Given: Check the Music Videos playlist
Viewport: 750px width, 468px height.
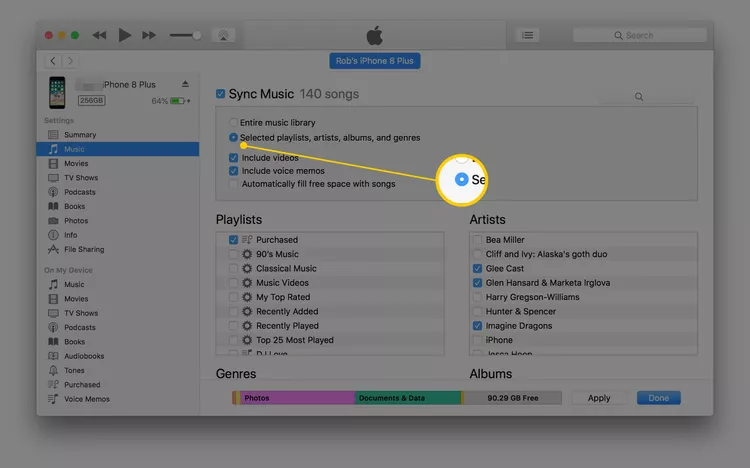Looking at the screenshot, I should 233,283.
